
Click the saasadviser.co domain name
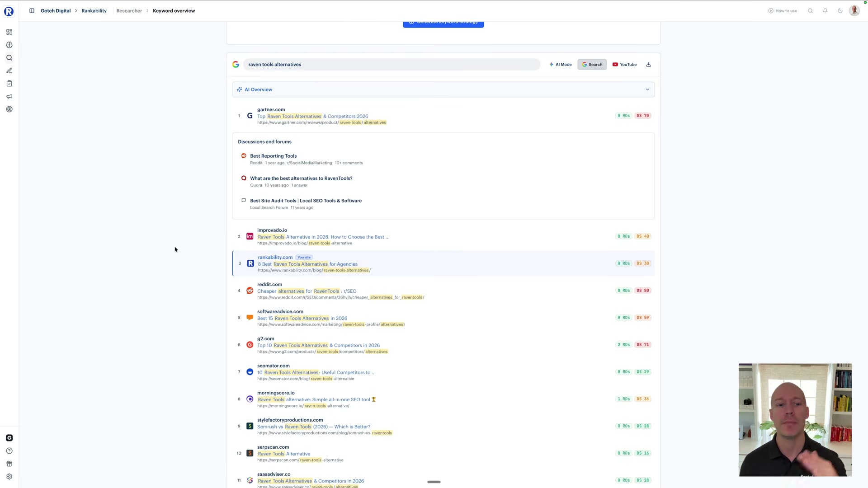274,474
